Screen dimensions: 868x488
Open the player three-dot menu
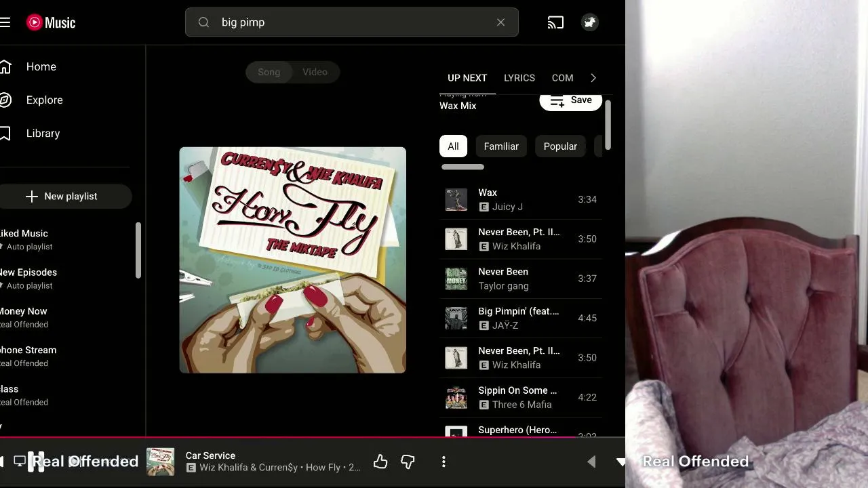[443, 462]
